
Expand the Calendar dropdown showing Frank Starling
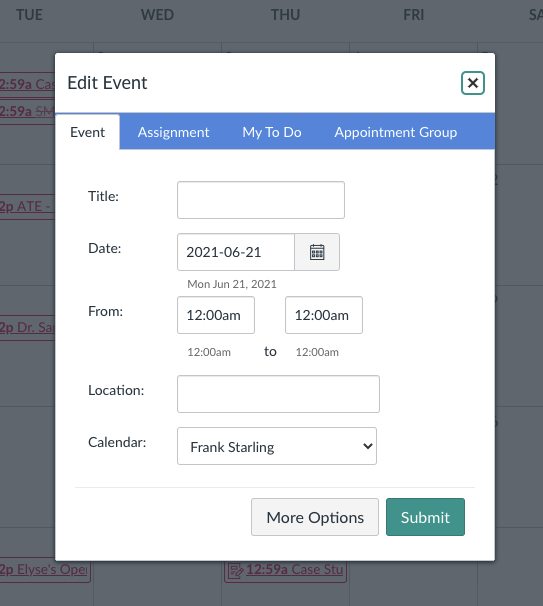tap(277, 446)
